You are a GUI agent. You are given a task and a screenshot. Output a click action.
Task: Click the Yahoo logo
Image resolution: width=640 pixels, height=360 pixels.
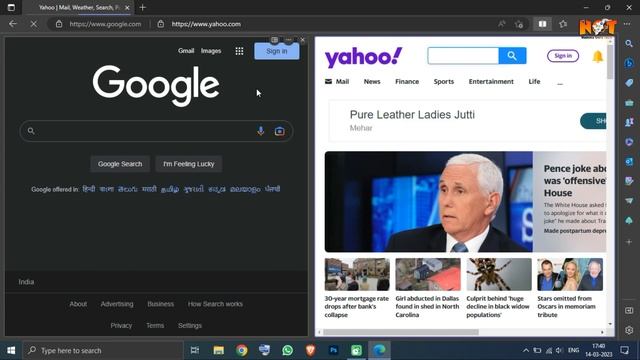coord(363,57)
